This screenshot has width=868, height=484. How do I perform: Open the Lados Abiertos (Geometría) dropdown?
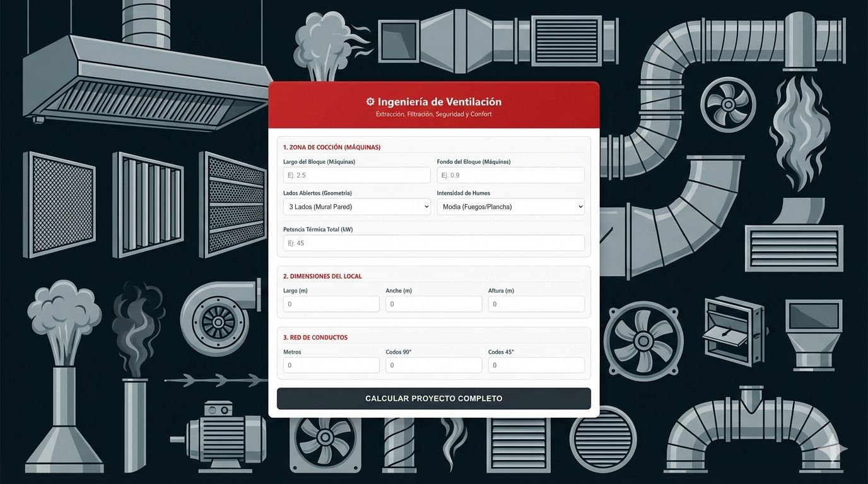pos(356,207)
